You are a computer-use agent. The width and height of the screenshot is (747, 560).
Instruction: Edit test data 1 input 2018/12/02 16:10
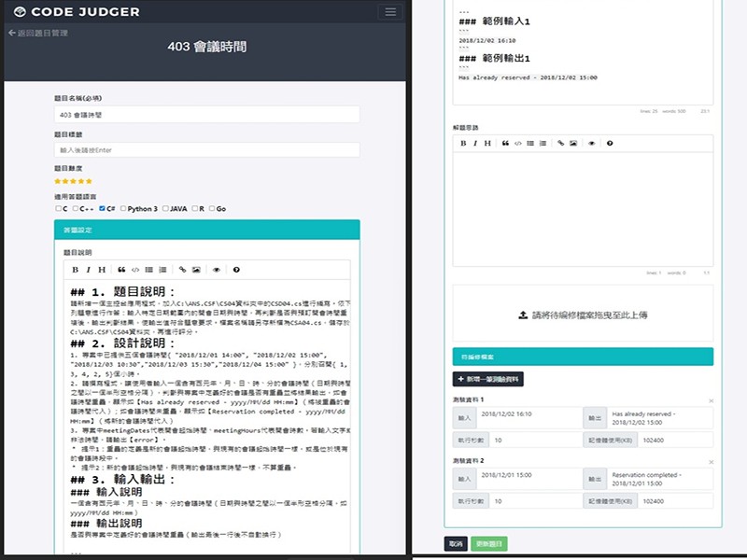click(529, 418)
